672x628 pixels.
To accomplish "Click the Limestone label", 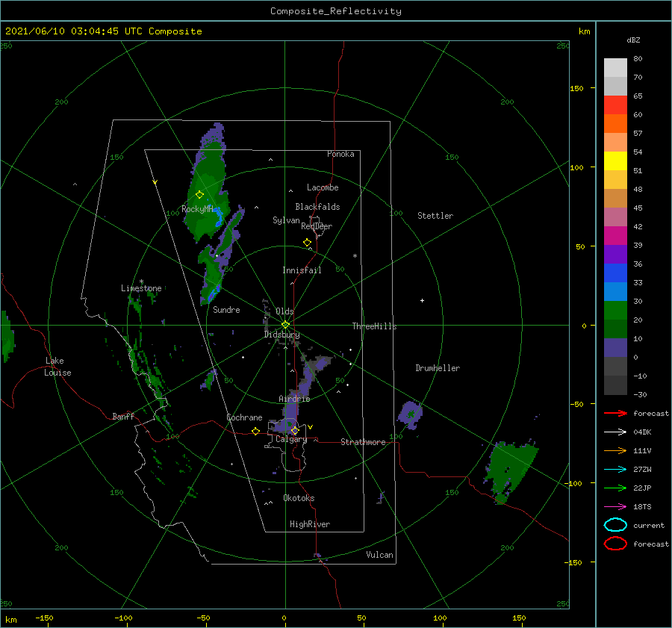I will tap(141, 288).
